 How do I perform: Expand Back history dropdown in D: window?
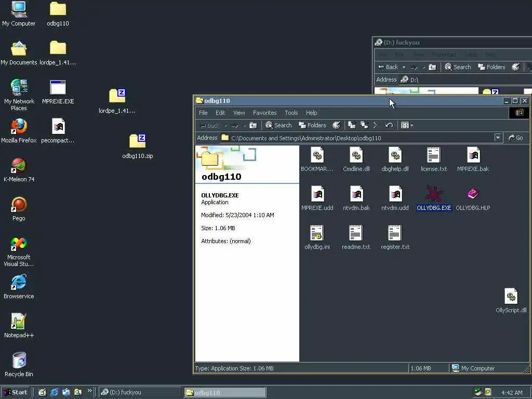404,67
